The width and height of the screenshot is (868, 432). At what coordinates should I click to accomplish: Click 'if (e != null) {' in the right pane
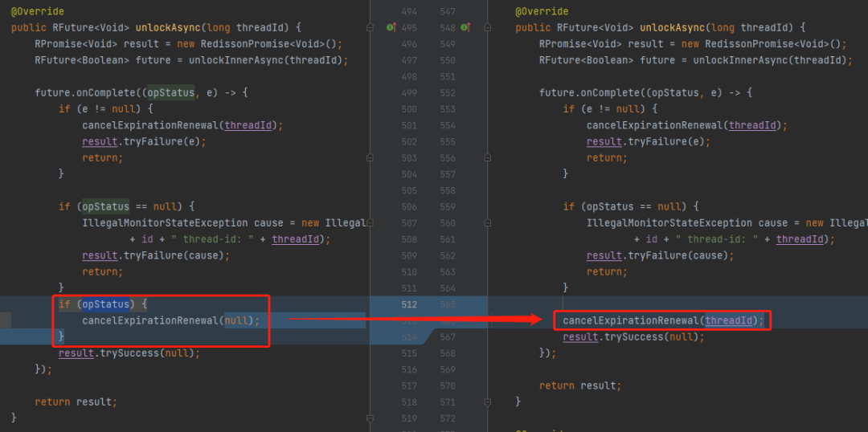[x=610, y=109]
